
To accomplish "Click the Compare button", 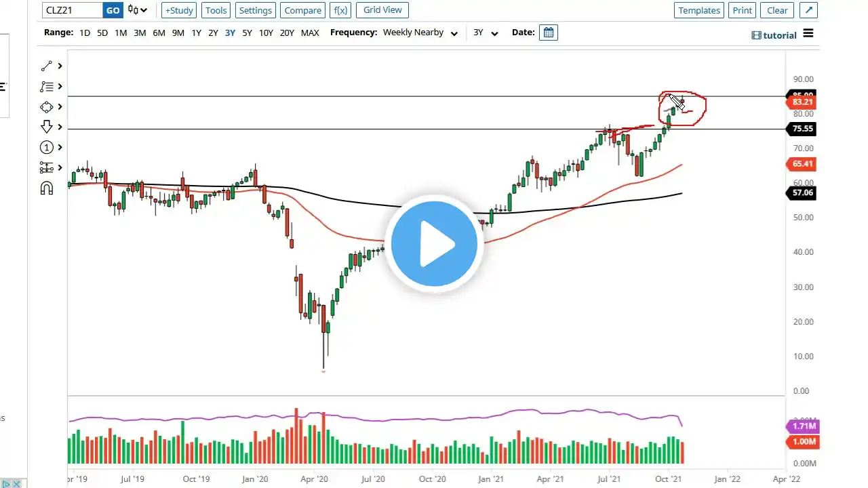I will pyautogui.click(x=303, y=10).
